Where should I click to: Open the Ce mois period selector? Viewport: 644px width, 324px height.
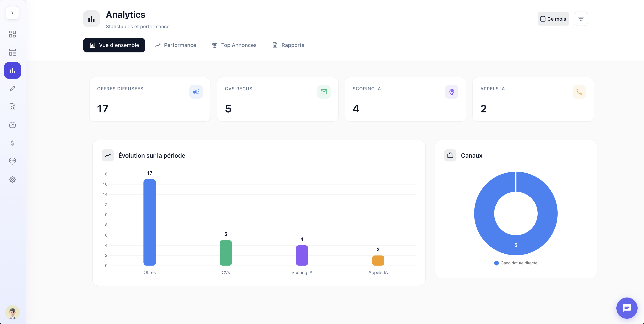553,19
